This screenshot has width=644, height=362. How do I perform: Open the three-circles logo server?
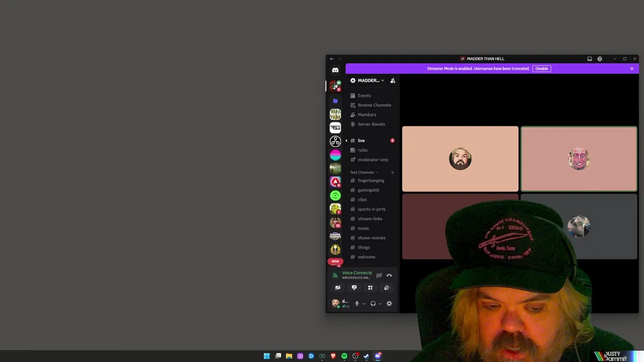(x=335, y=141)
